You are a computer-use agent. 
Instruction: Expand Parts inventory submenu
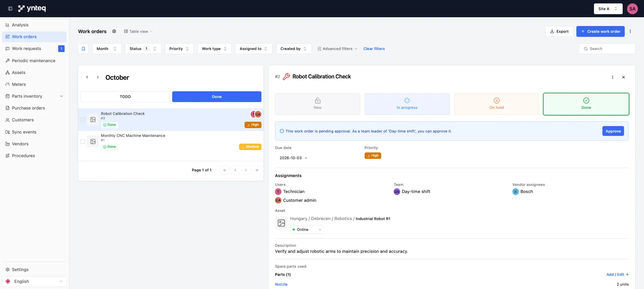click(x=34, y=96)
